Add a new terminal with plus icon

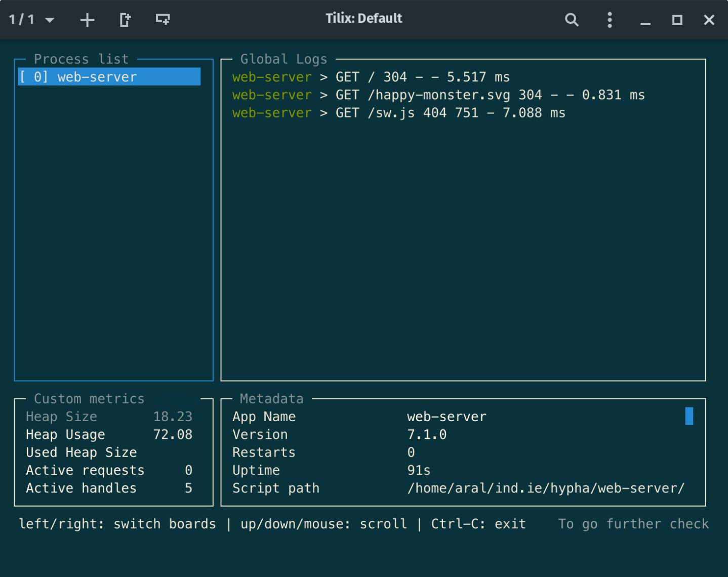click(x=87, y=20)
